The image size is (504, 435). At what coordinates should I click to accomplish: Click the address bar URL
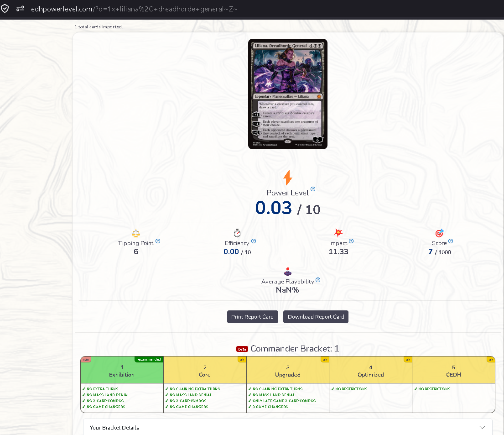click(x=134, y=9)
